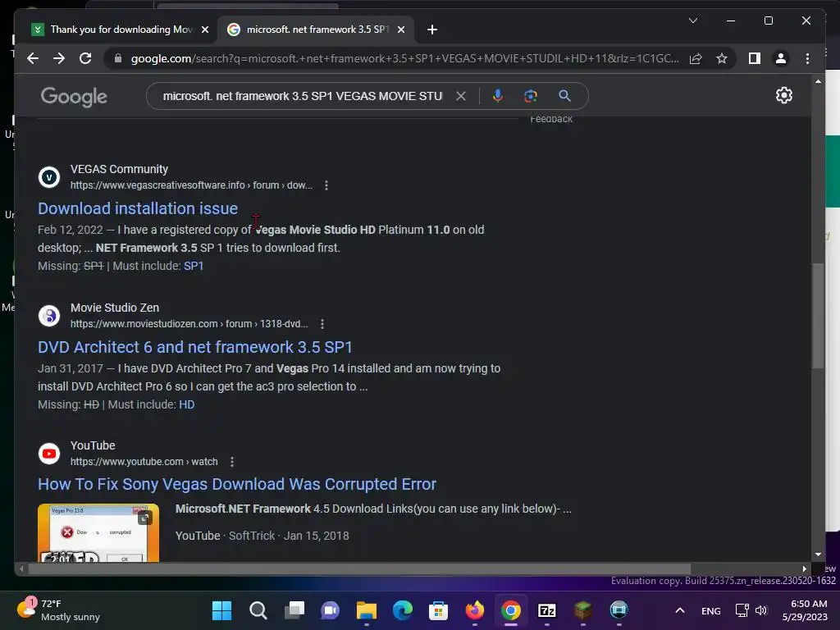840x630 pixels.
Task: Go back using the browser back arrow
Action: [33, 58]
